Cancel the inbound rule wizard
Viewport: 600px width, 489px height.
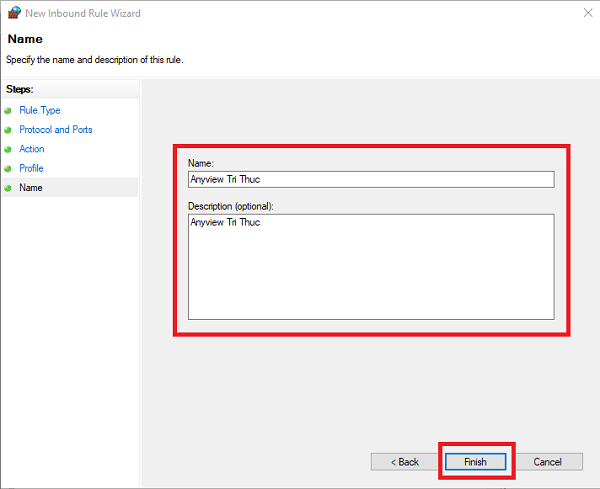coord(547,462)
